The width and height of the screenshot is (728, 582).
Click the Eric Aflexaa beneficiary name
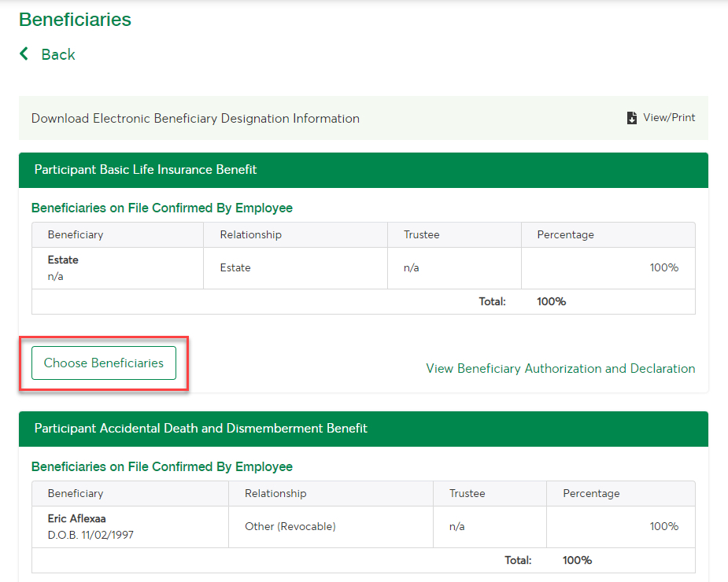(x=76, y=518)
